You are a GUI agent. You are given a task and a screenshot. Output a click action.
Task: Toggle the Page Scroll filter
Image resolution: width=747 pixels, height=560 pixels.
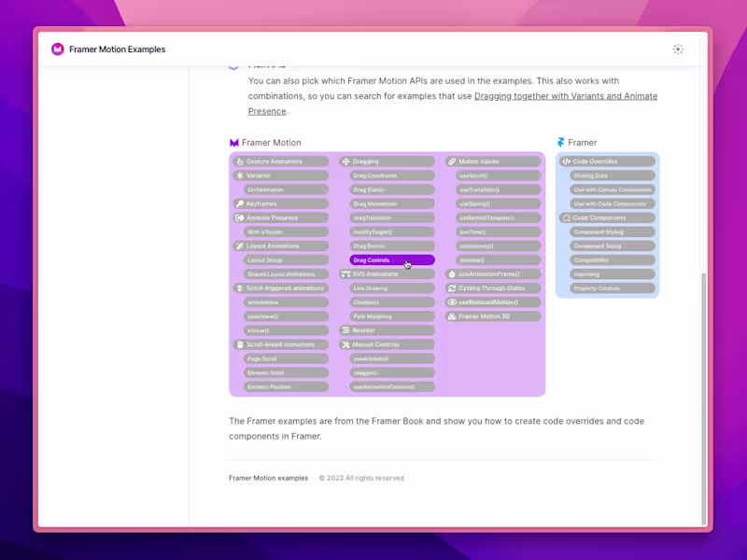[x=286, y=358]
